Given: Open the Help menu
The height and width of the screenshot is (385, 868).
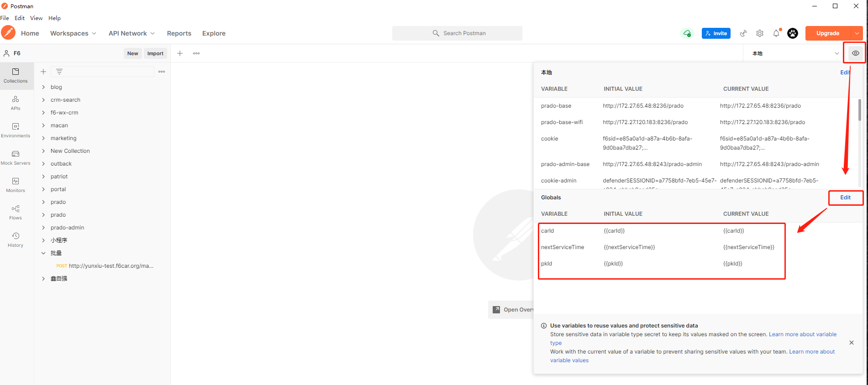Looking at the screenshot, I should (x=54, y=18).
